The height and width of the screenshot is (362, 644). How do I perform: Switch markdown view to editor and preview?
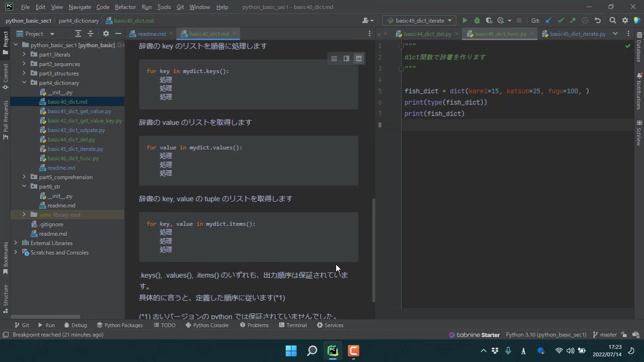(346, 58)
